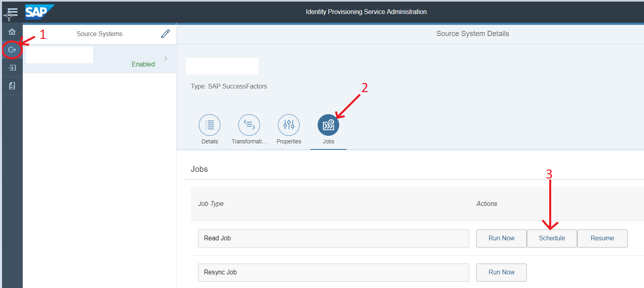This screenshot has height=288, width=644.
Task: Click the pencil edit icon
Action: pyautogui.click(x=166, y=34)
